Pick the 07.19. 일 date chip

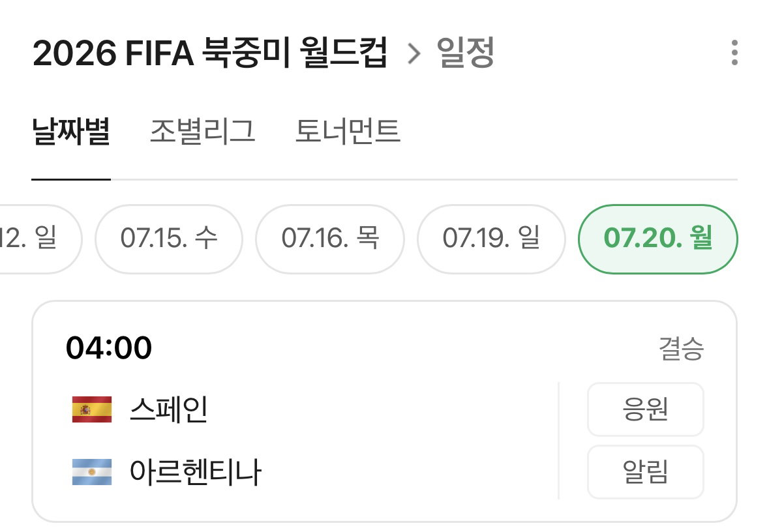[x=491, y=239]
